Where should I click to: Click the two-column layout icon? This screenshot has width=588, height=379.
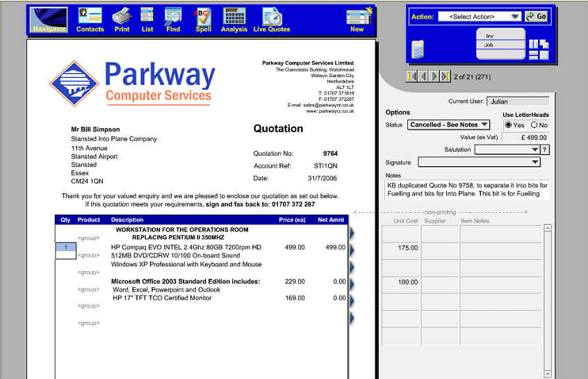coord(533,45)
